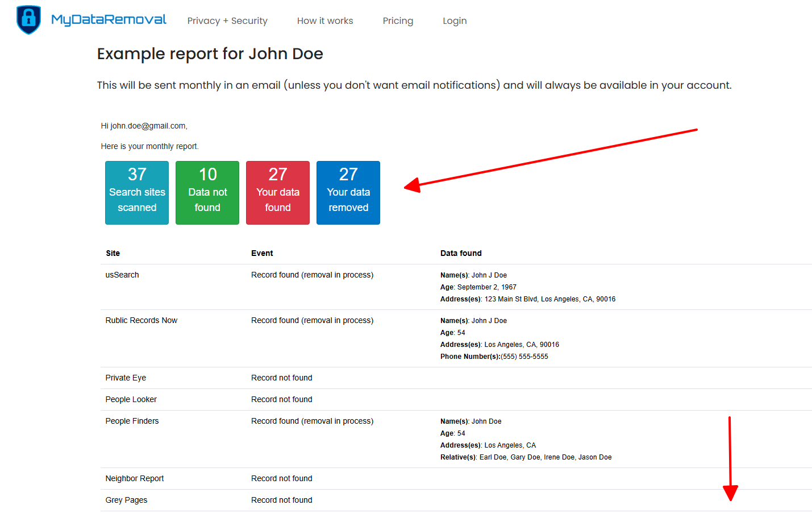Click the 37 Search sites scanned tile
812x513 pixels.
pos(137,193)
